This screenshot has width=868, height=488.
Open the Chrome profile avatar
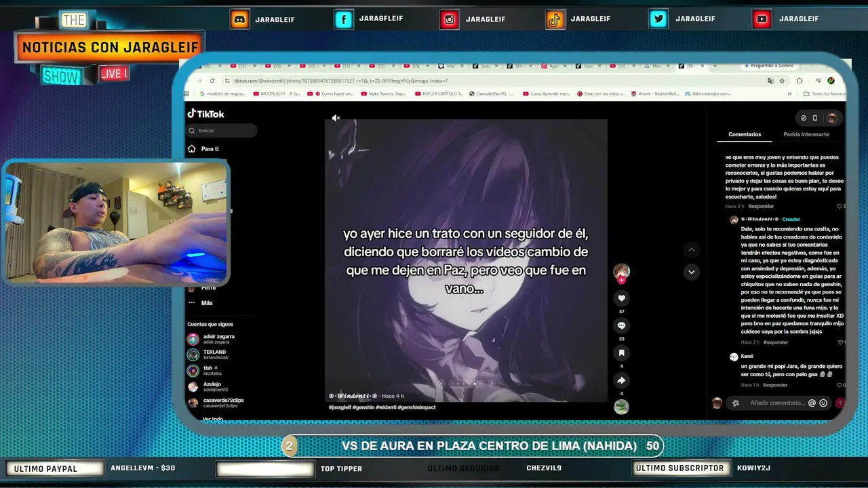831,81
